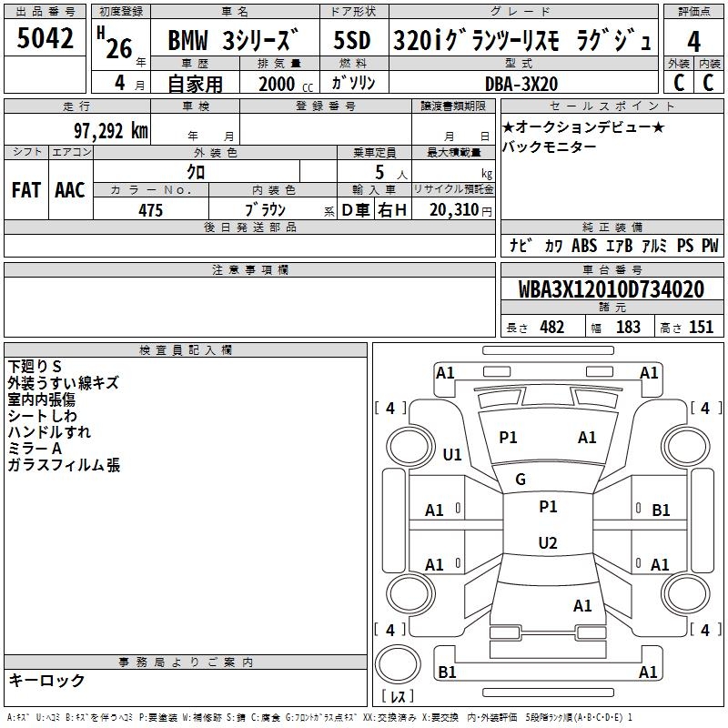Screen dimensions: 728x728
Task: Select the B1 mark on the rear bumper
Action: pyautogui.click(x=448, y=672)
